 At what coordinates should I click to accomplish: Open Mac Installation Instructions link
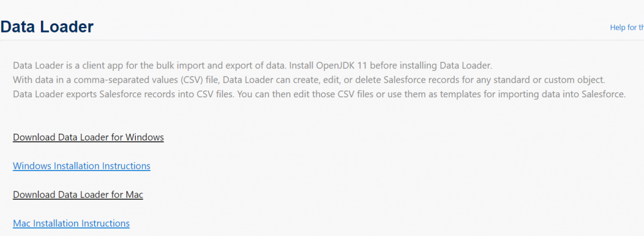point(71,223)
